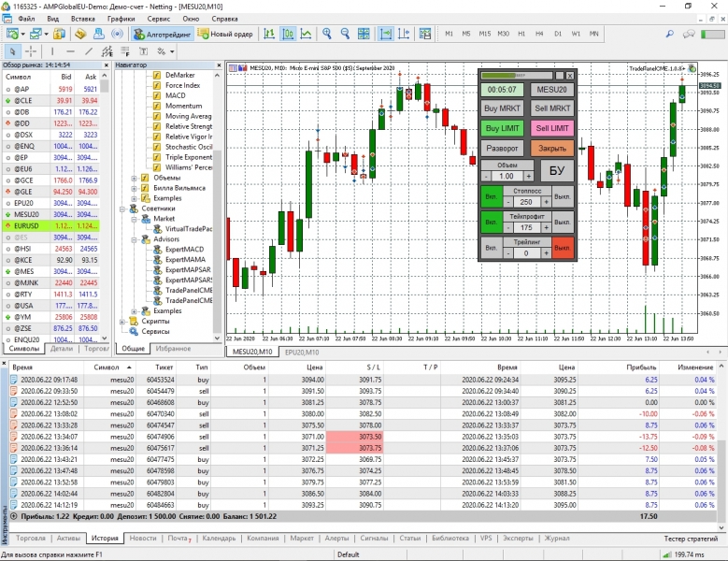Screen dimensions: 728x561
Task: Click the MQL5 cloud account icon
Action: click(x=99, y=34)
